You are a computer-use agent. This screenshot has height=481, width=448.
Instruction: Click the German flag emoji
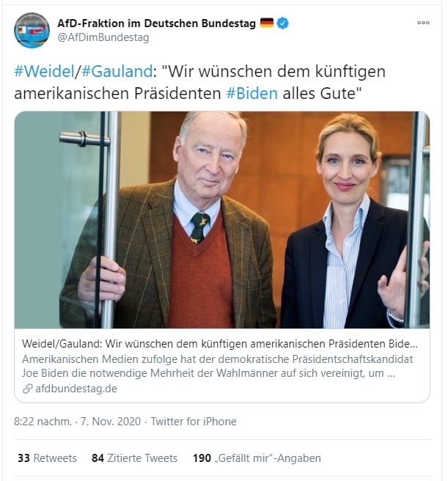click(x=267, y=23)
